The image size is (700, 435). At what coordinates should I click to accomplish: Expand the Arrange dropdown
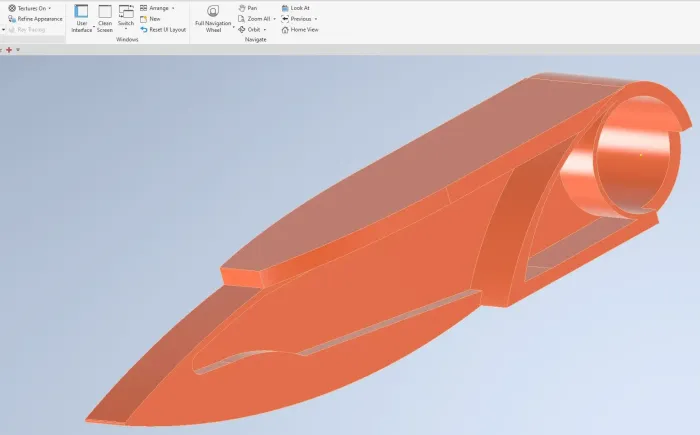[x=173, y=8]
